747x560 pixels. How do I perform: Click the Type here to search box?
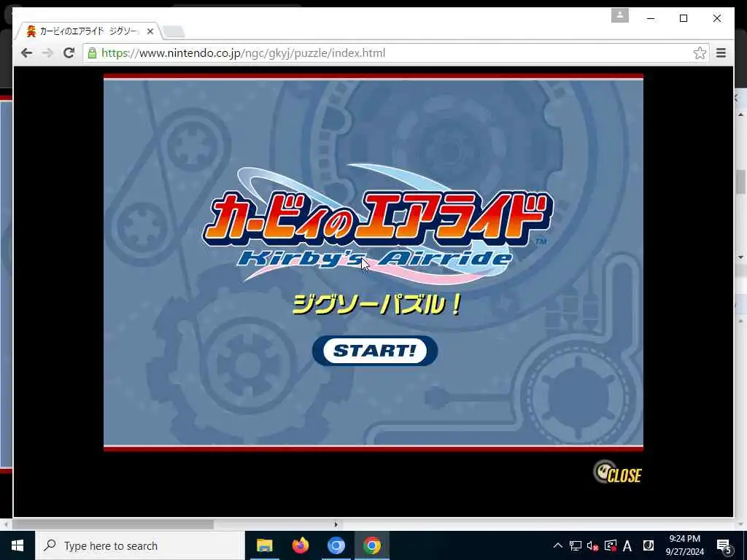coord(139,545)
